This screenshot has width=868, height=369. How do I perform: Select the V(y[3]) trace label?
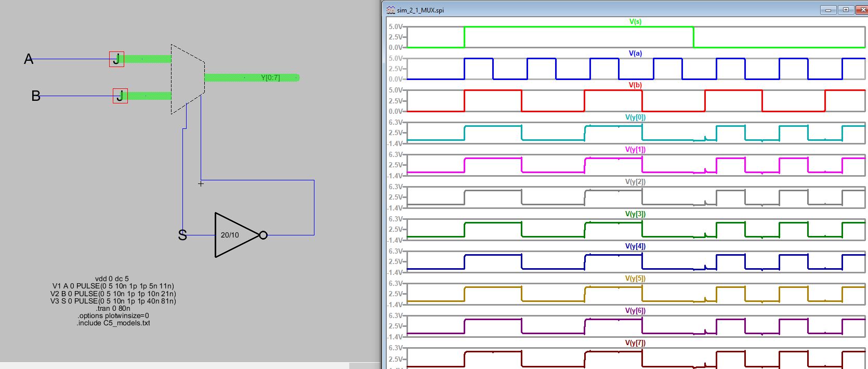pyautogui.click(x=635, y=214)
